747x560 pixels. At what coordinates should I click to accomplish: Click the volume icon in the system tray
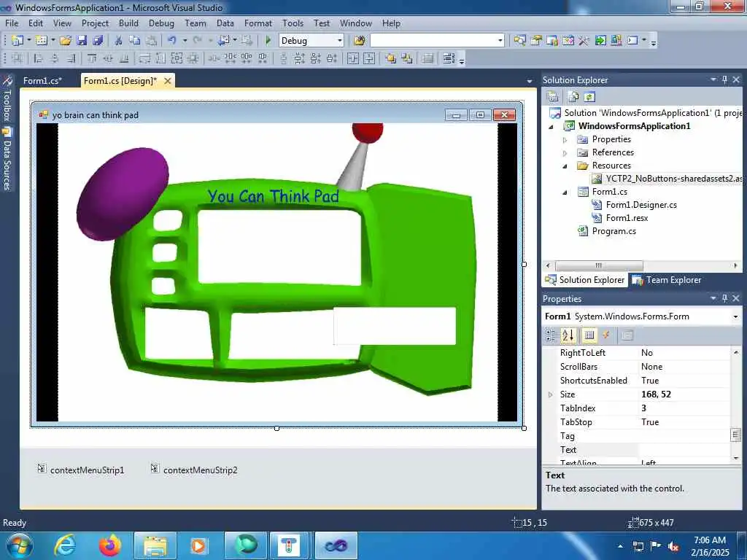pos(673,546)
